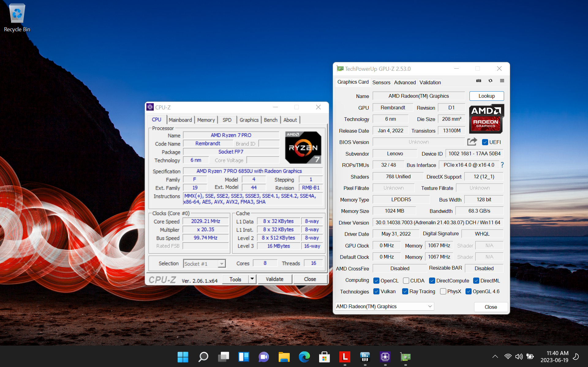Click the Instructions text box in CPU-Z
This screenshot has height=367, width=588.
tap(253, 199)
